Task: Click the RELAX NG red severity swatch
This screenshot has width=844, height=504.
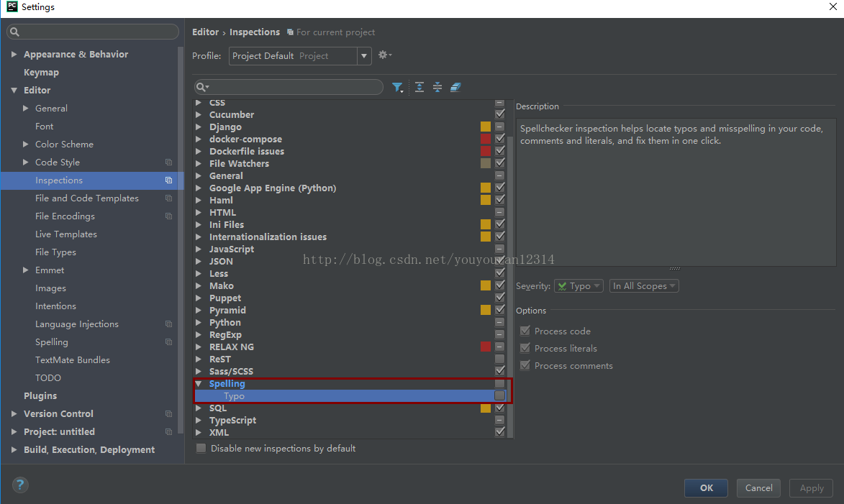Action: pos(486,347)
